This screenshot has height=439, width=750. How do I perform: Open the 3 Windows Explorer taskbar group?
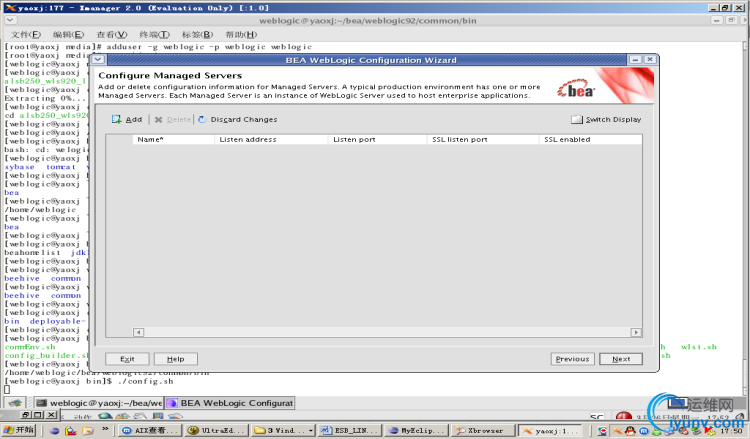click(x=283, y=430)
